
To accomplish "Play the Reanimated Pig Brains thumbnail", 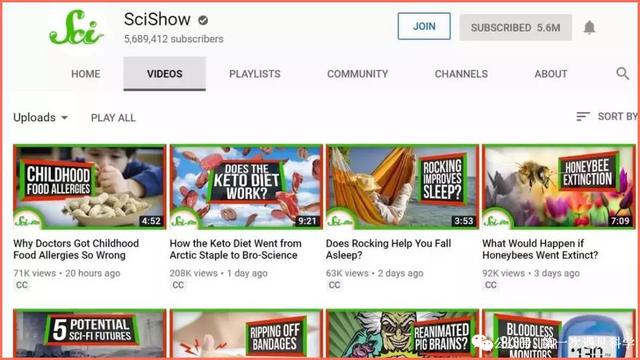I will (x=402, y=333).
